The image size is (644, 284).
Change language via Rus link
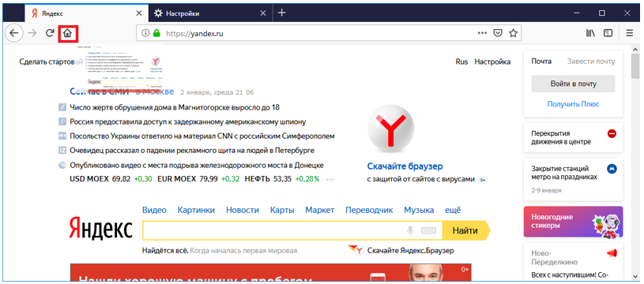pos(461,62)
